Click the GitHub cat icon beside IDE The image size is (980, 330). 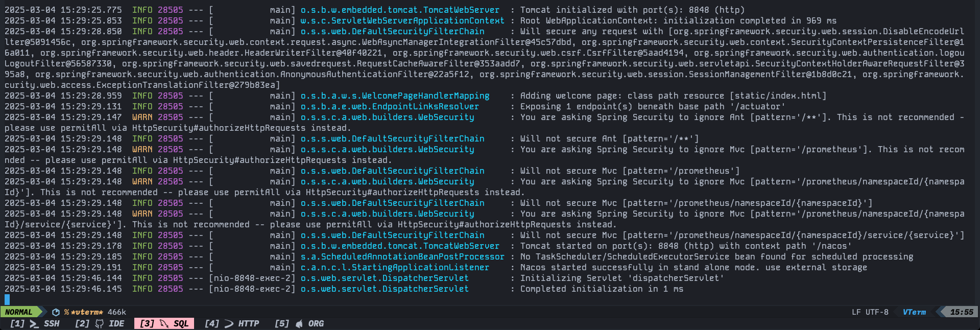[x=99, y=324]
